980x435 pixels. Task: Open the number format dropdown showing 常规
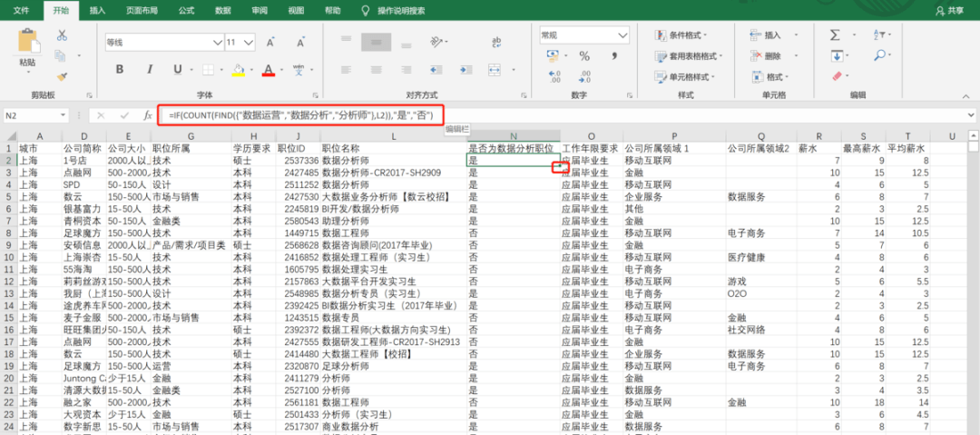pos(583,35)
